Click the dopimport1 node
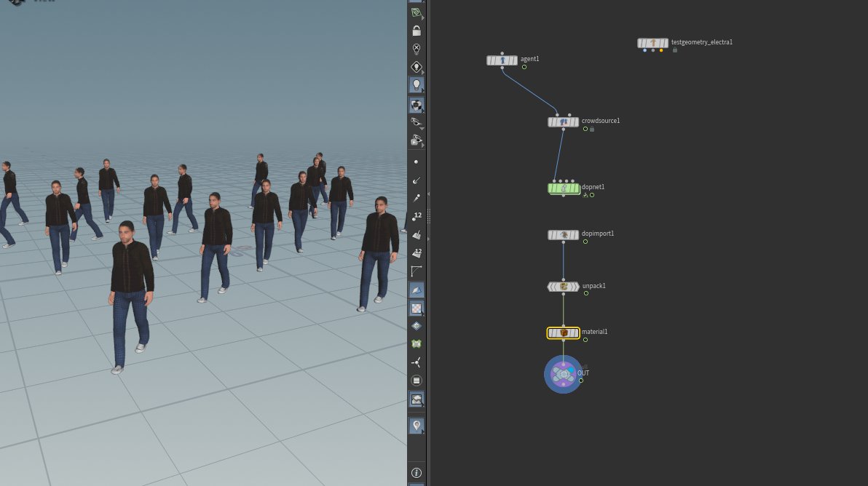868x486 pixels. point(564,235)
